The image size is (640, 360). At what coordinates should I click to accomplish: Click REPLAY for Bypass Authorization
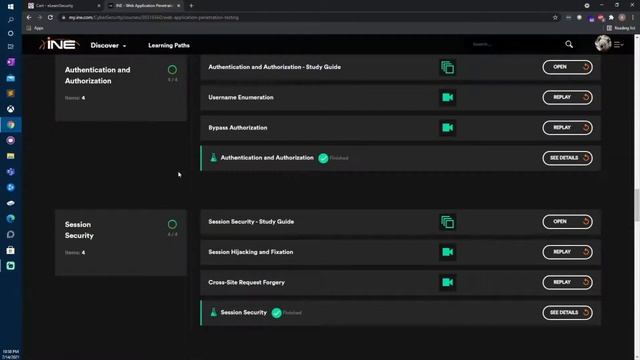click(567, 127)
